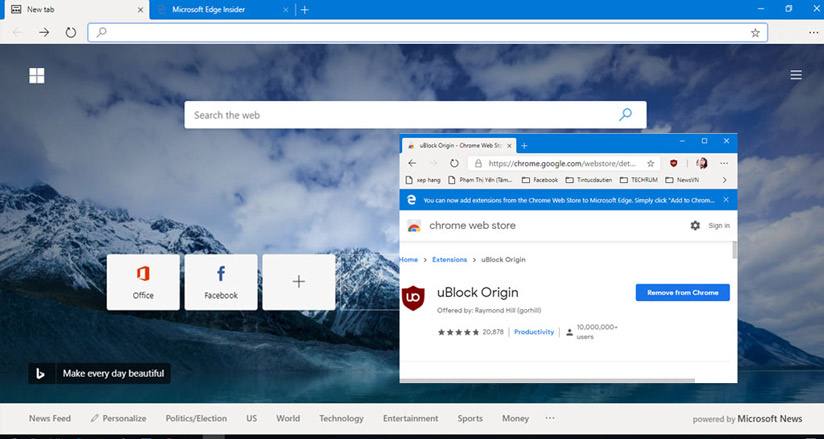Screen dimensions: 824x439
Task: Click Personalize in news bar
Action: (x=118, y=418)
